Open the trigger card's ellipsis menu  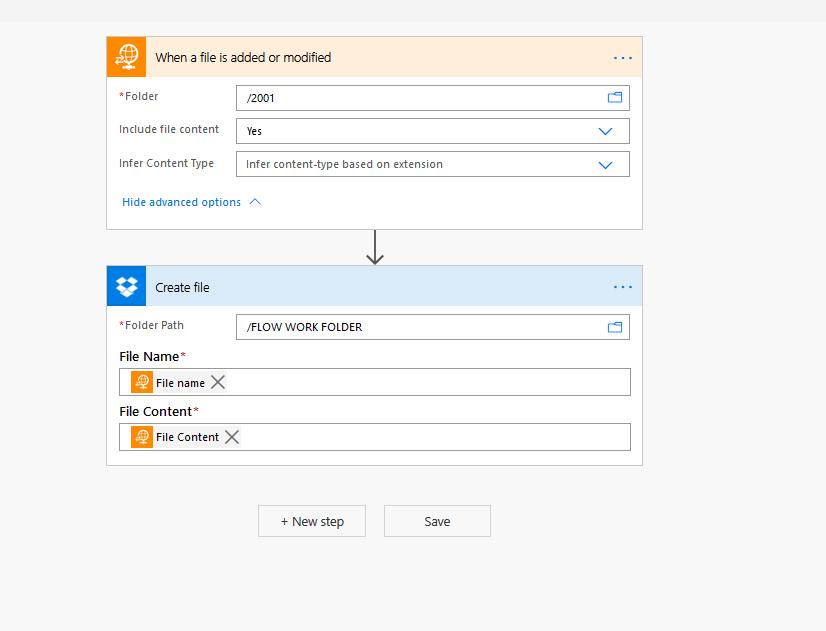[623, 58]
